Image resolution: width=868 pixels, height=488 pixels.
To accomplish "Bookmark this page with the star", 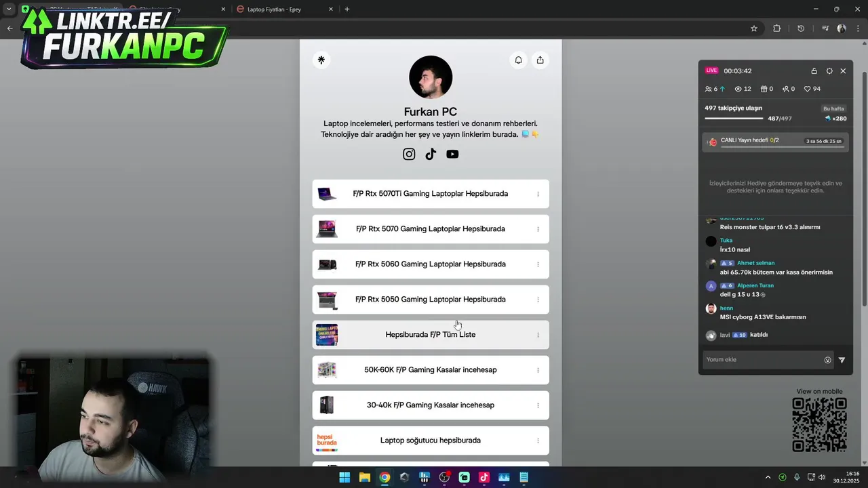I will tap(753, 28).
